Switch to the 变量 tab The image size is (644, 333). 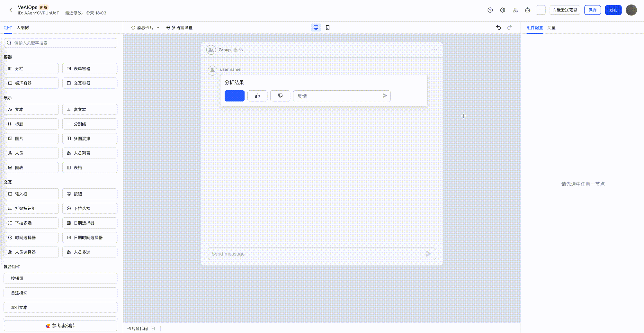click(x=551, y=28)
